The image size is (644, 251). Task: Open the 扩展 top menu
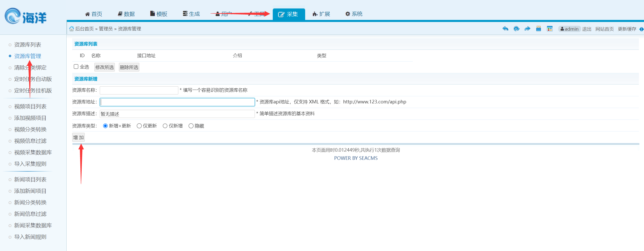click(321, 14)
